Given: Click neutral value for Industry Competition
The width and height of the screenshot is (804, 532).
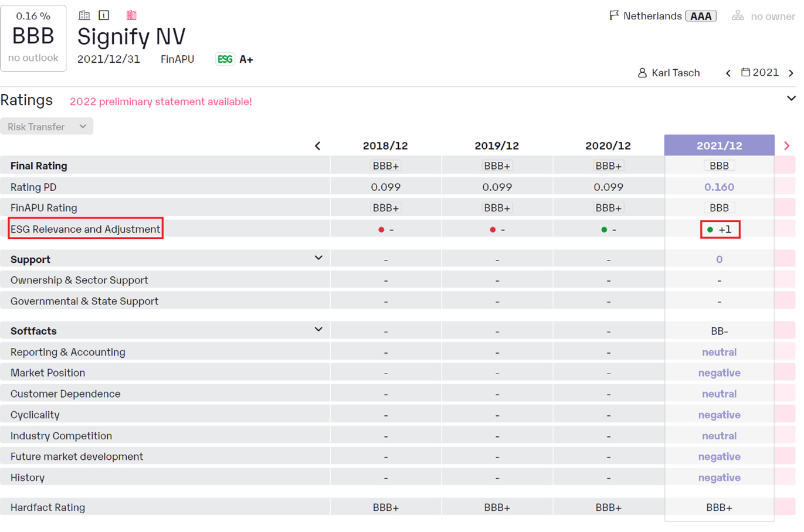Looking at the screenshot, I should 720,436.
